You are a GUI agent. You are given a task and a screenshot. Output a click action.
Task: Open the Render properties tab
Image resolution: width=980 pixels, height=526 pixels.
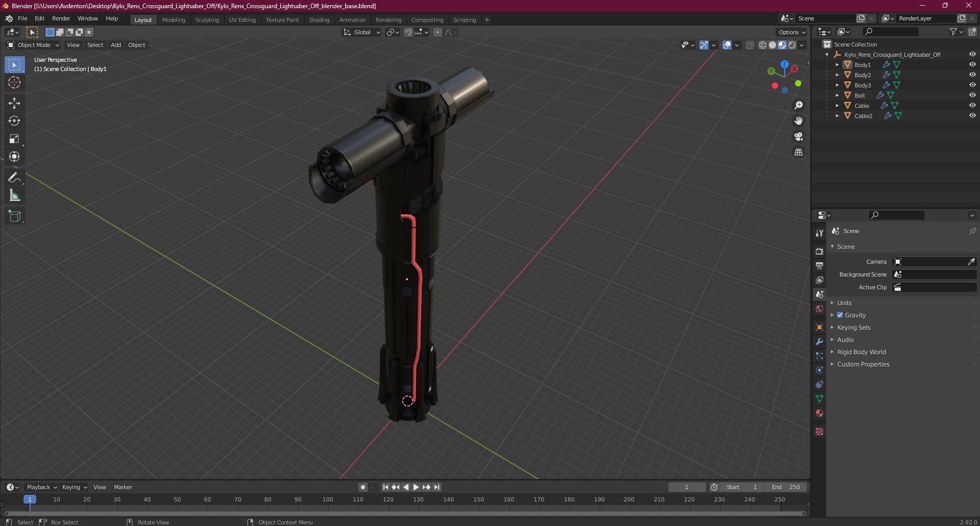click(819, 251)
